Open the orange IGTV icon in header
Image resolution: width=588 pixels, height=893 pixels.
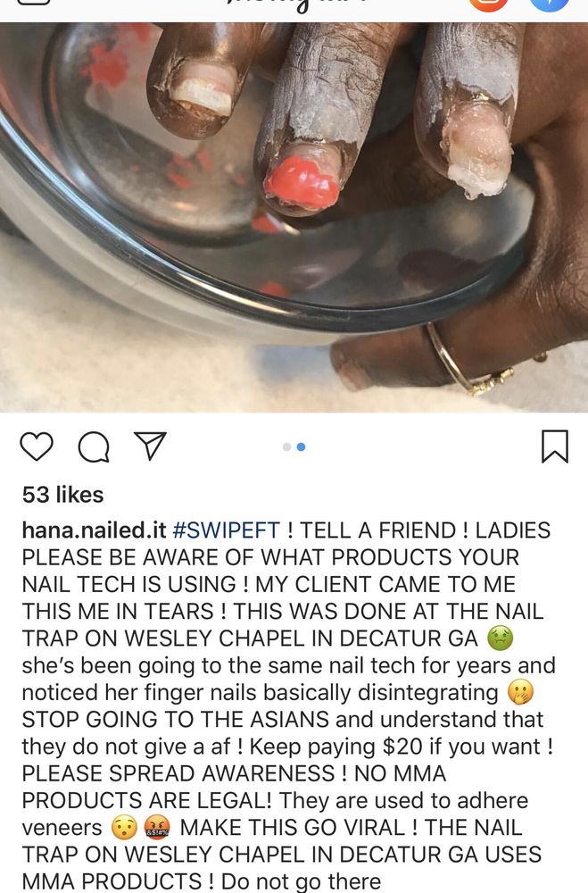tap(488, 4)
